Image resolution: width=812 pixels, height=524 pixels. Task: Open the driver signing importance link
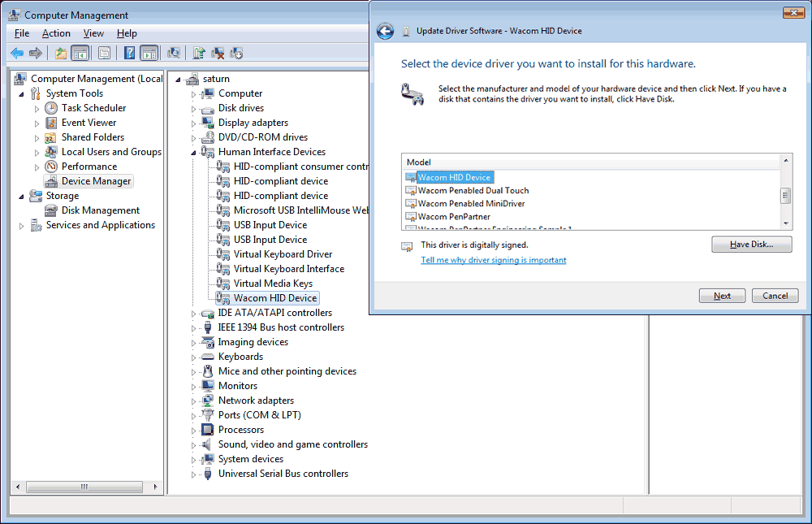pos(493,260)
